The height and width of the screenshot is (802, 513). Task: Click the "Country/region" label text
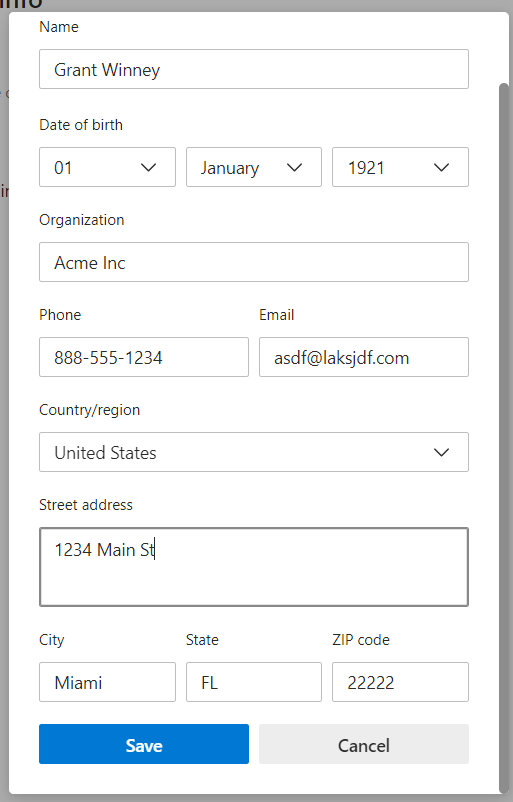coord(90,410)
